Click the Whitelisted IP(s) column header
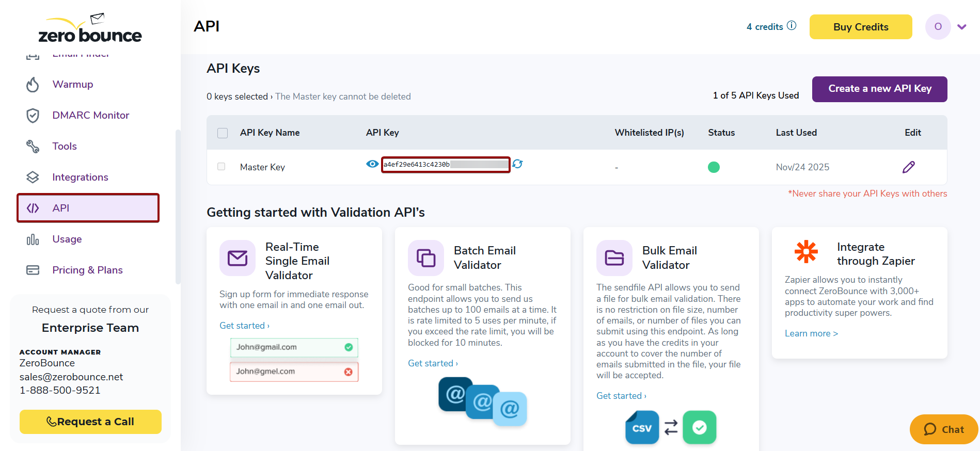 pyautogui.click(x=649, y=133)
